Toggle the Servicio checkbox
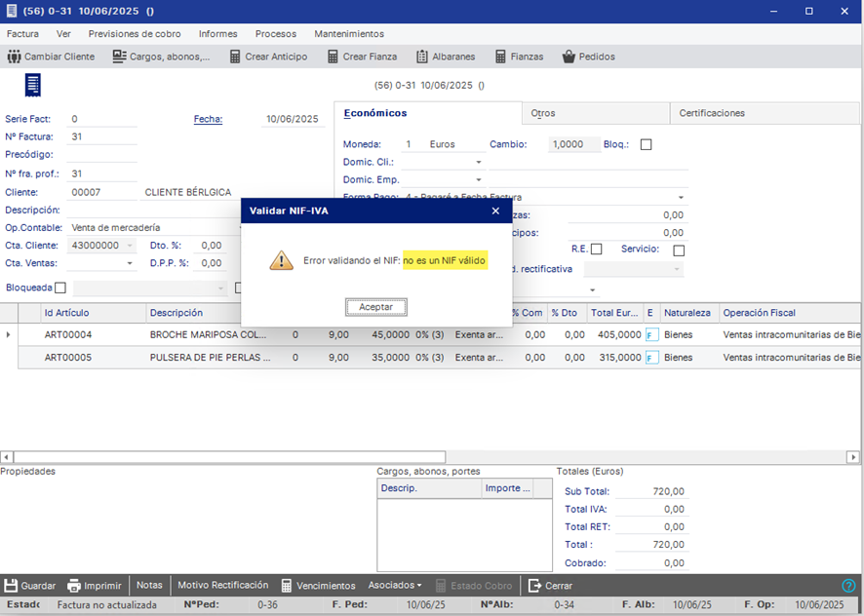The image size is (864, 616). [x=679, y=250]
